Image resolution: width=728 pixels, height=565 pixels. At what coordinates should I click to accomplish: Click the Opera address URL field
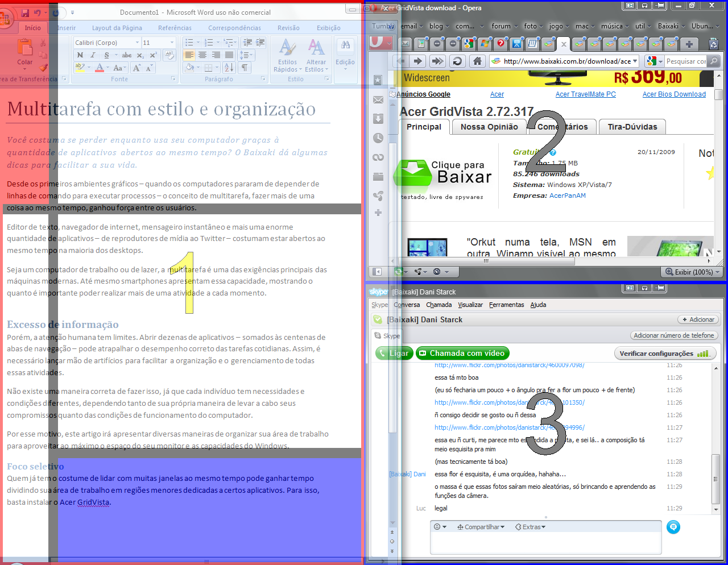562,61
